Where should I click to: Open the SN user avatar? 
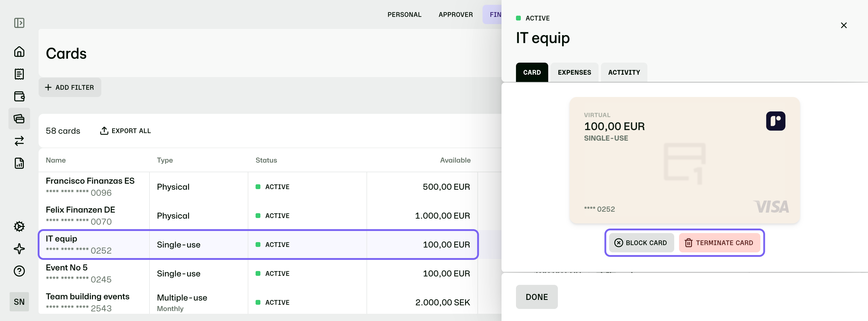click(x=19, y=301)
